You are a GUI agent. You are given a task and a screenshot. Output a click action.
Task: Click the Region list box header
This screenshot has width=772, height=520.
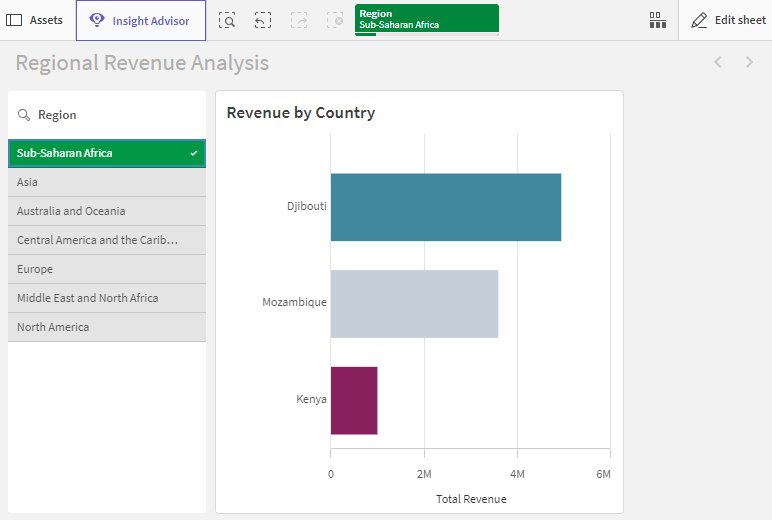tap(57, 115)
